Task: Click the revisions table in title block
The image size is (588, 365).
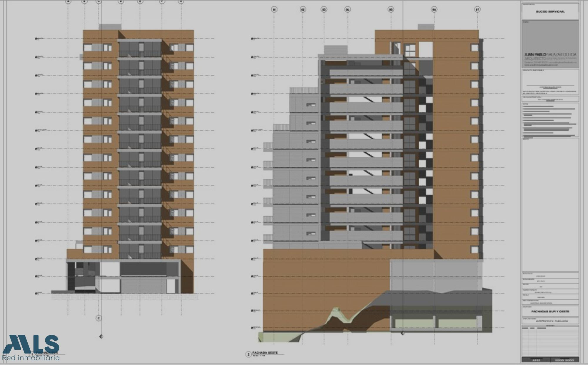Action: [x=550, y=341]
